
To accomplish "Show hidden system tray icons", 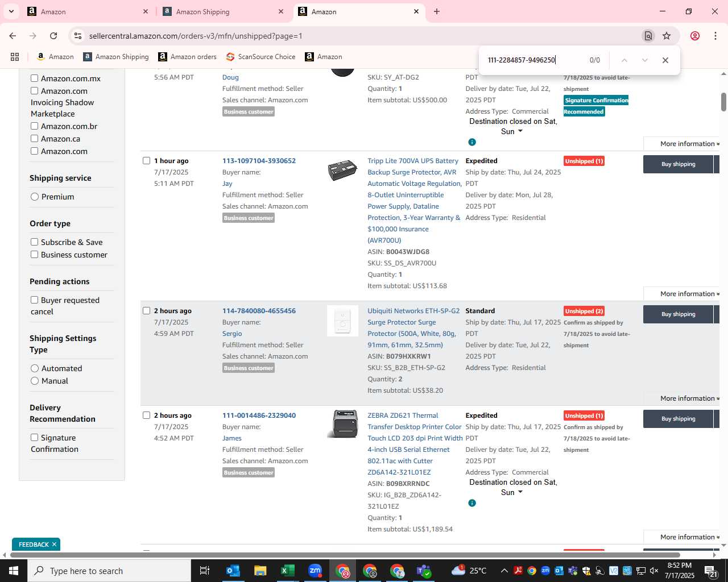I will (504, 571).
